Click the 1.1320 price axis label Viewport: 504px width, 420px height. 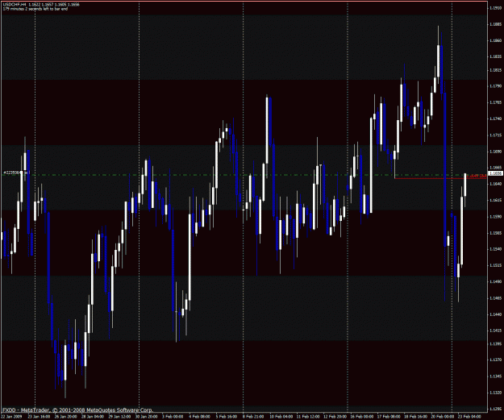[x=494, y=393]
